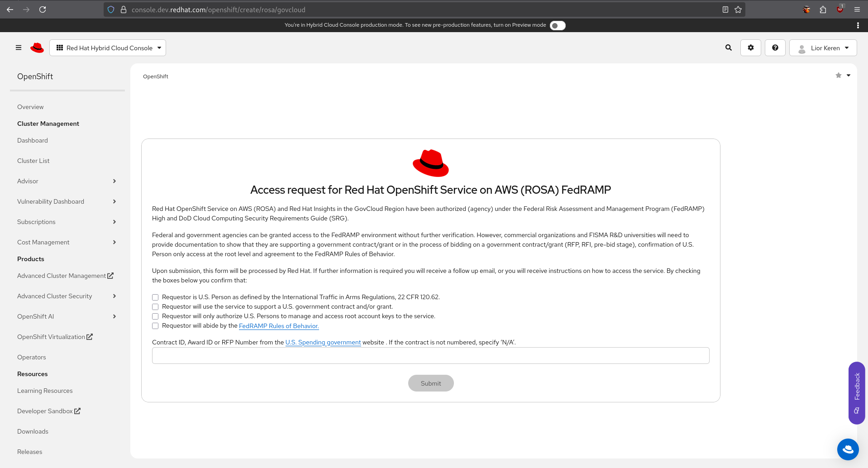Open Downloads in the sidebar

(33, 431)
